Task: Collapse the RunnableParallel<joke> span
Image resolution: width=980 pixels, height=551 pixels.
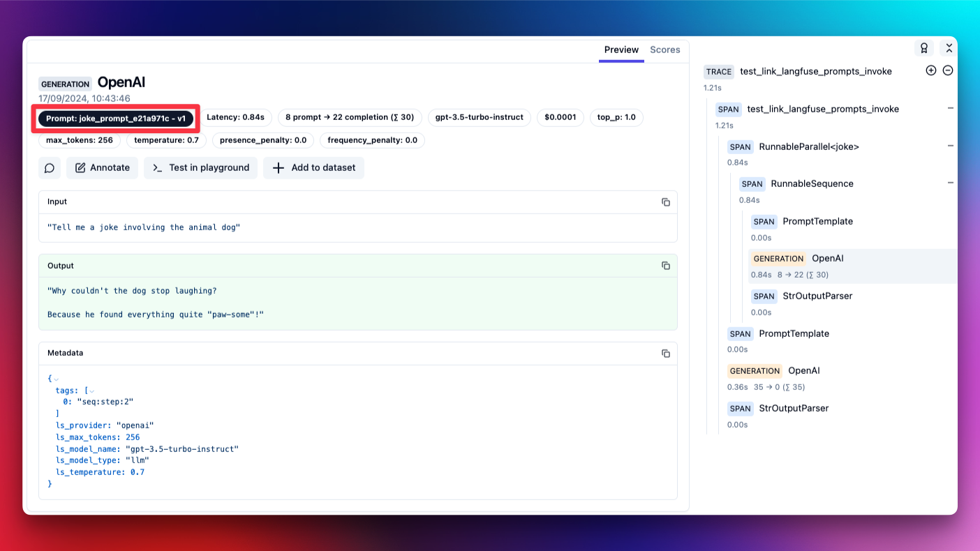Action: coord(950,146)
